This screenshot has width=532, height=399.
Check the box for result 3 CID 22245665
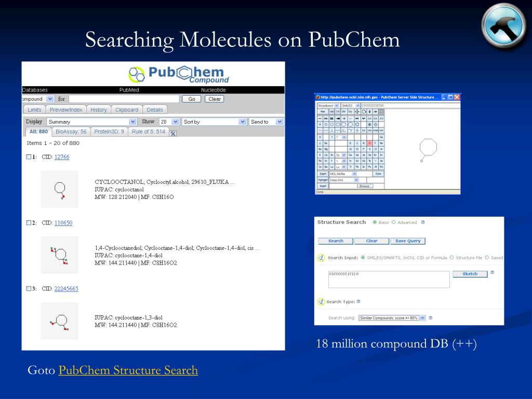point(29,288)
